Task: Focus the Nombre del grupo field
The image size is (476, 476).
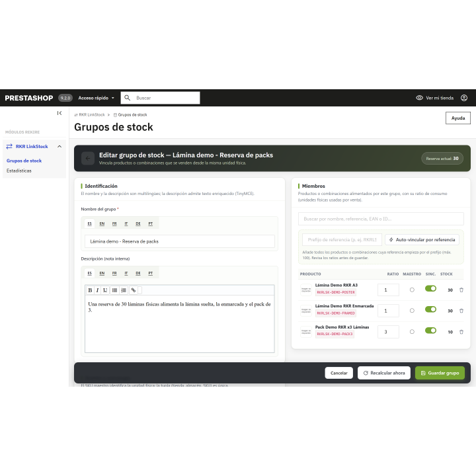Action: click(180, 241)
